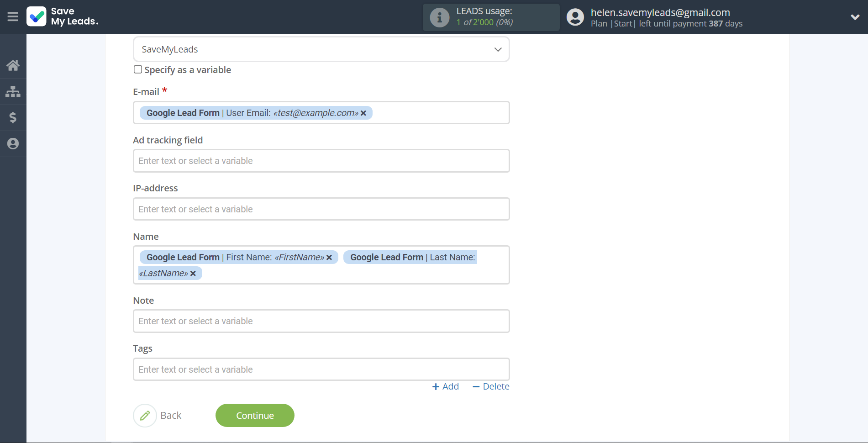Image resolution: width=868 pixels, height=443 pixels.
Task: Open the connections sitemap sidebar icon
Action: point(13,91)
